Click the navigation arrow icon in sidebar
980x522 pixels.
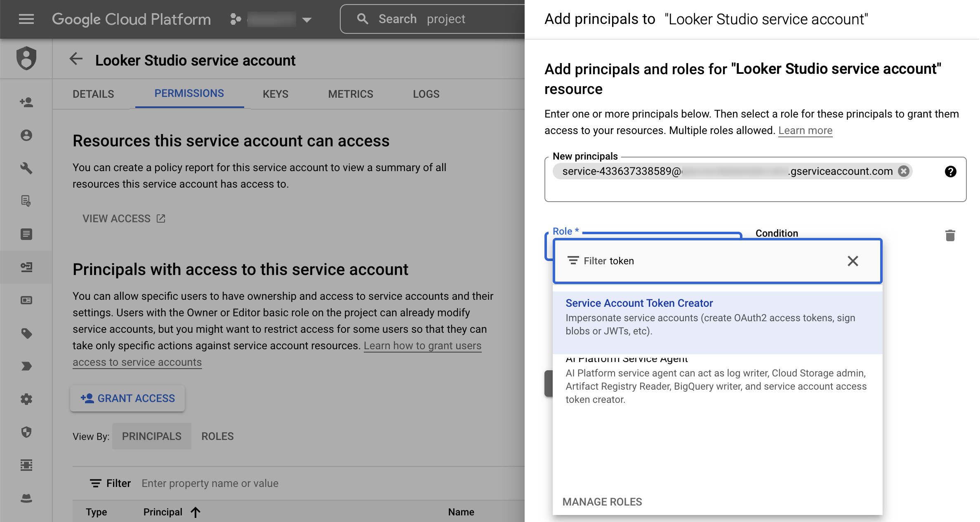click(26, 367)
